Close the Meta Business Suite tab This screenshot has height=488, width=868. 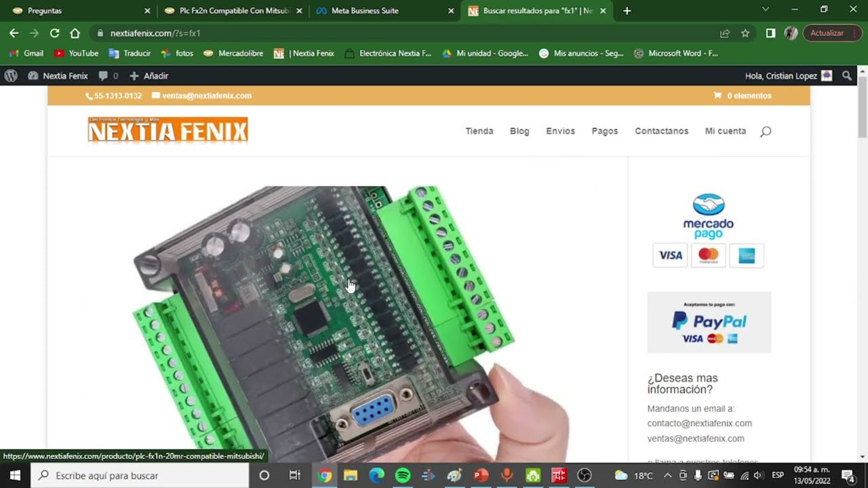451,11
